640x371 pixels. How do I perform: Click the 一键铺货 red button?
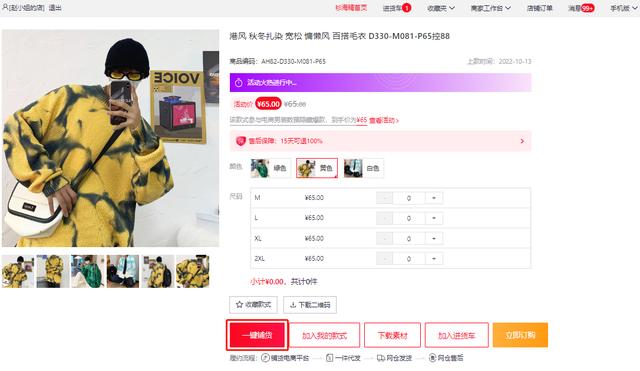tap(257, 335)
